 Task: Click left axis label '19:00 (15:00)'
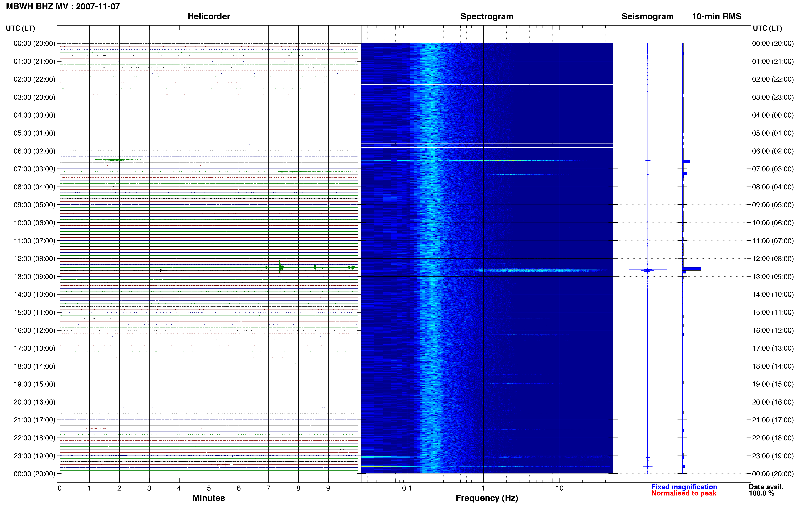pos(34,384)
